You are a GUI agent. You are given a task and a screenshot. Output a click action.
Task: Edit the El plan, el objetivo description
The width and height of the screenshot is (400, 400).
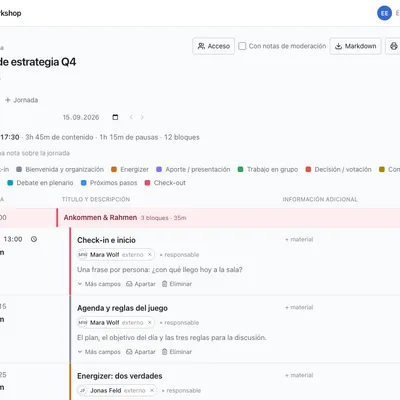(x=172, y=337)
